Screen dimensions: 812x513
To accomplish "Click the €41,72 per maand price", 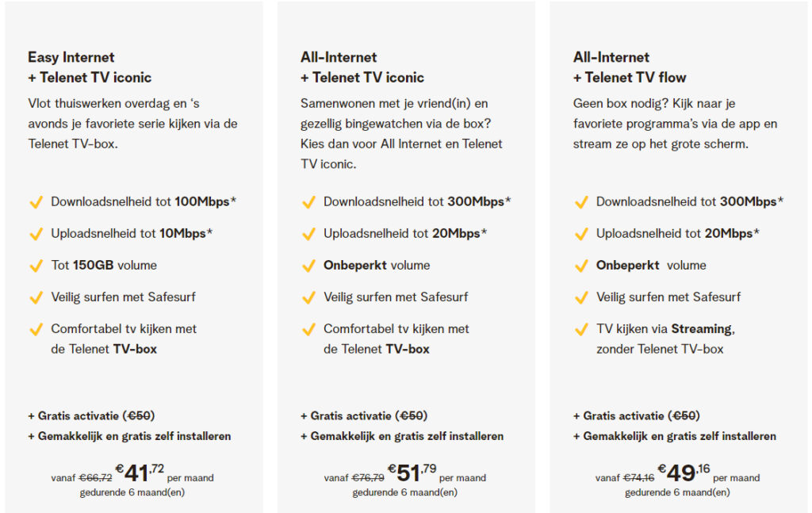I will click(140, 472).
